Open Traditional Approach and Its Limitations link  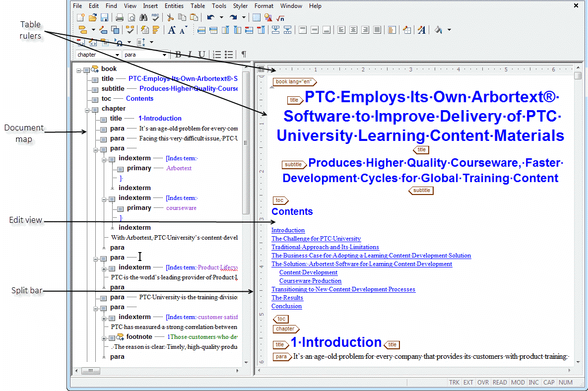[x=325, y=247]
